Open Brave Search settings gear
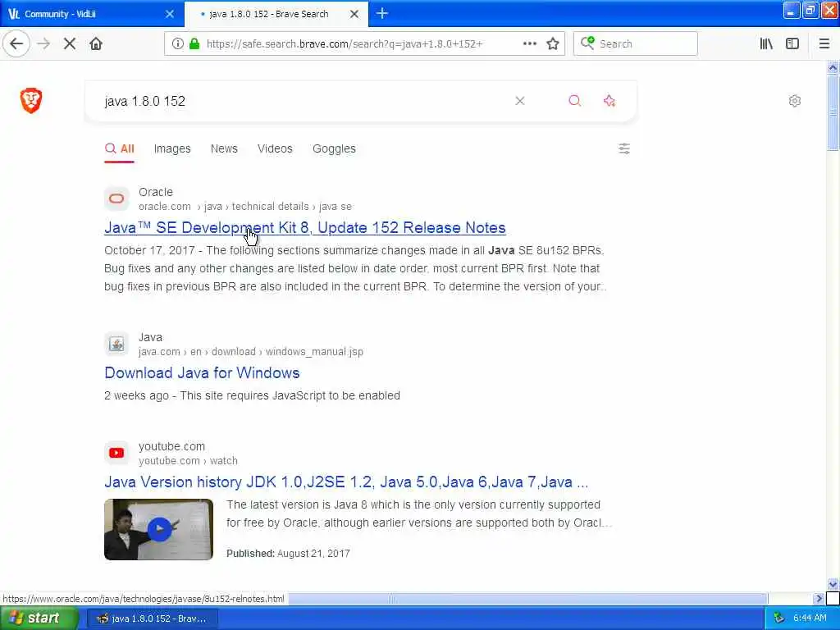The width and height of the screenshot is (840, 630). click(794, 101)
